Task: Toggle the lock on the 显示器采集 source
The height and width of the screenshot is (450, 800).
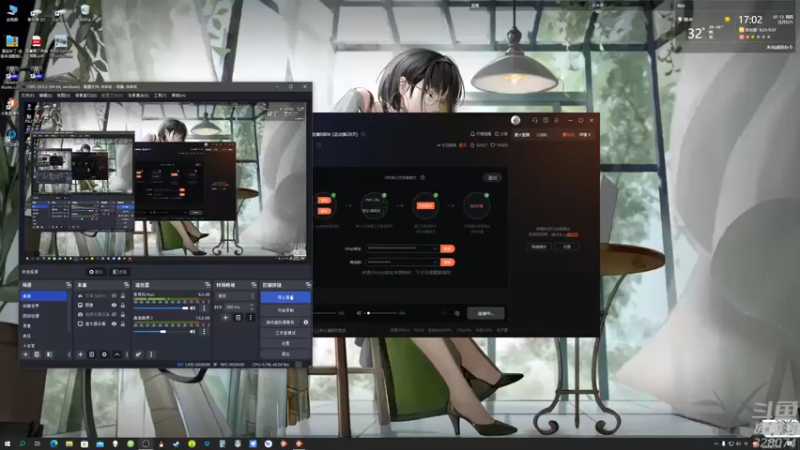Action: click(122, 323)
